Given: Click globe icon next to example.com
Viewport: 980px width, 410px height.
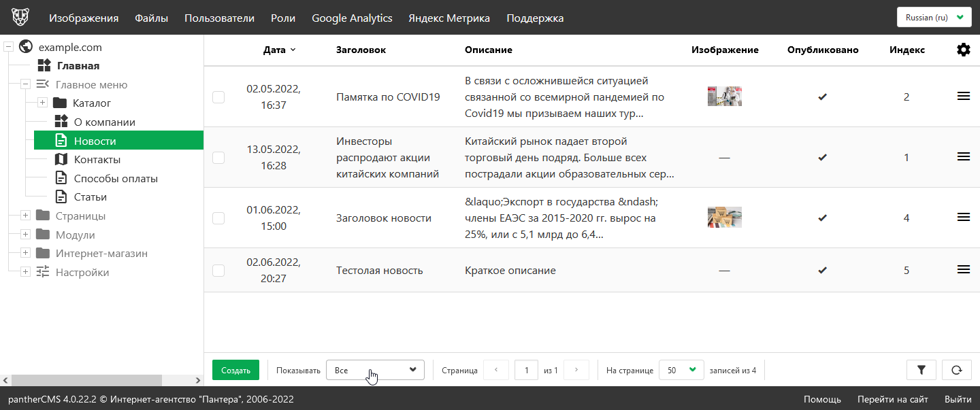Looking at the screenshot, I should (27, 47).
